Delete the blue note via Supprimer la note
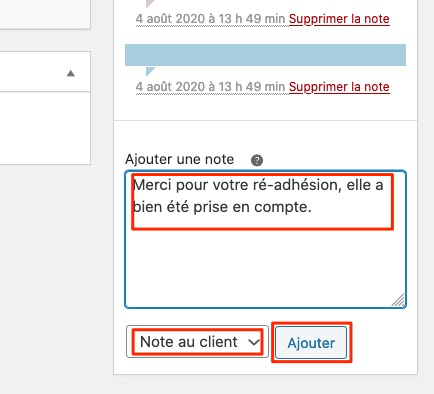Image resolution: width=434 pixels, height=394 pixels. (x=339, y=87)
